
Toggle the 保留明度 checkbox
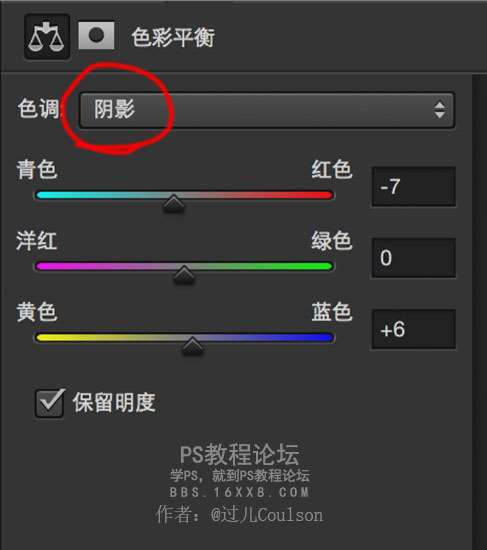49,403
